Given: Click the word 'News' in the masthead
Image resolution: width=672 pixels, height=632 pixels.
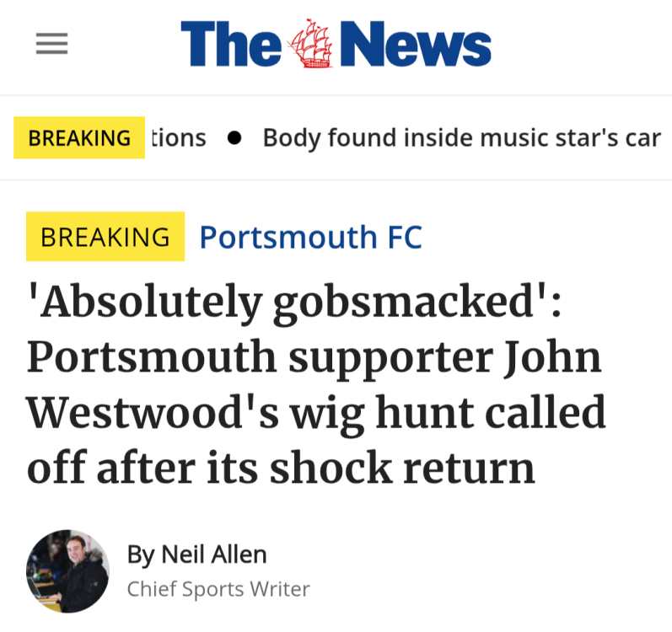Looking at the screenshot, I should tap(416, 45).
